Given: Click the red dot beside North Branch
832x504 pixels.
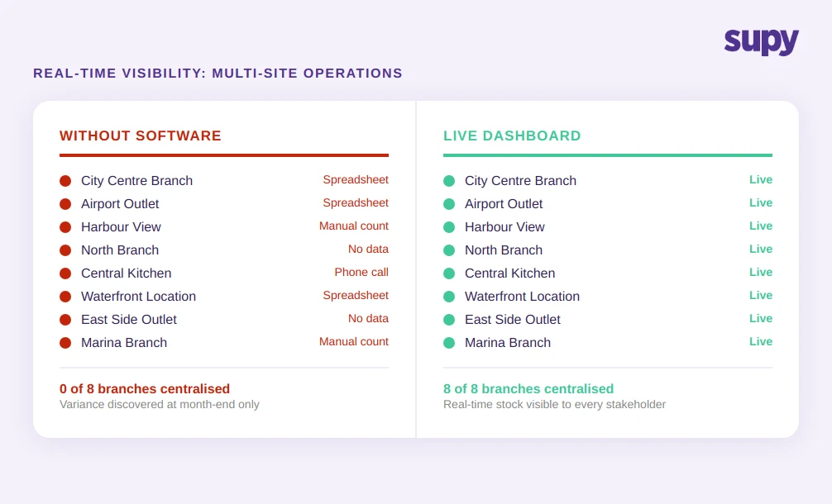Looking at the screenshot, I should [x=65, y=250].
